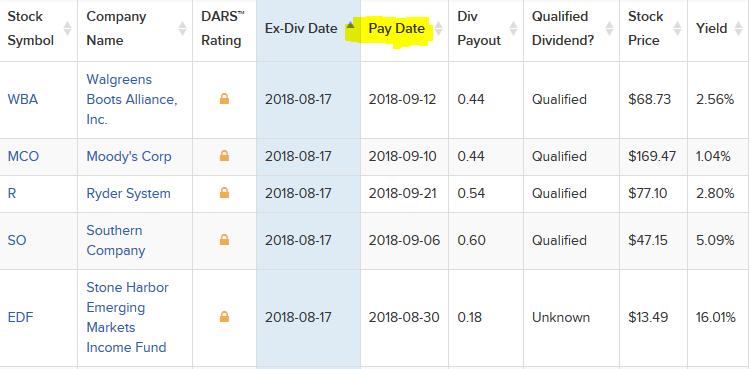Click the lock icon in the Moody's Corp row
The image size is (750, 369).
(224, 156)
